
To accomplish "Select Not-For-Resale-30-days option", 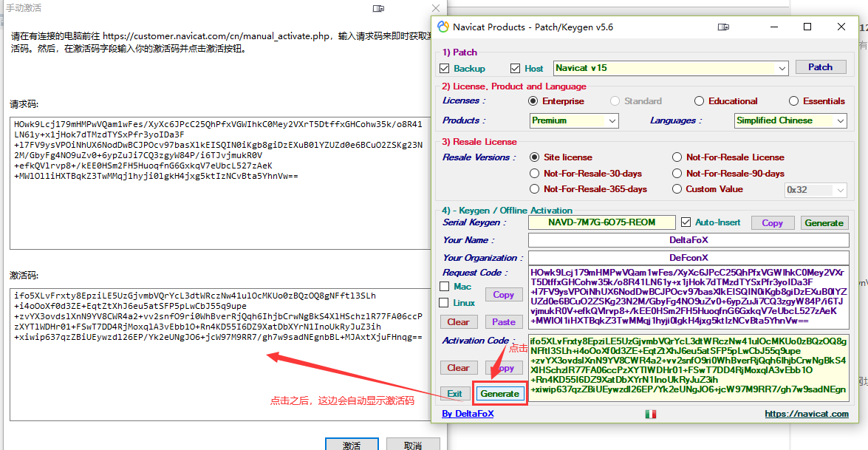I will pos(534,173).
